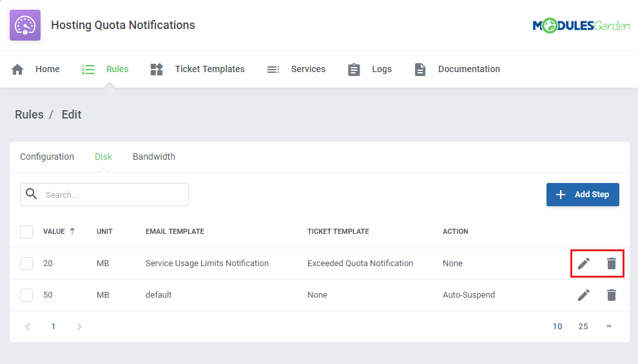The height and width of the screenshot is (364, 638).
Task: Go to next page with right chevron
Action: (x=79, y=327)
